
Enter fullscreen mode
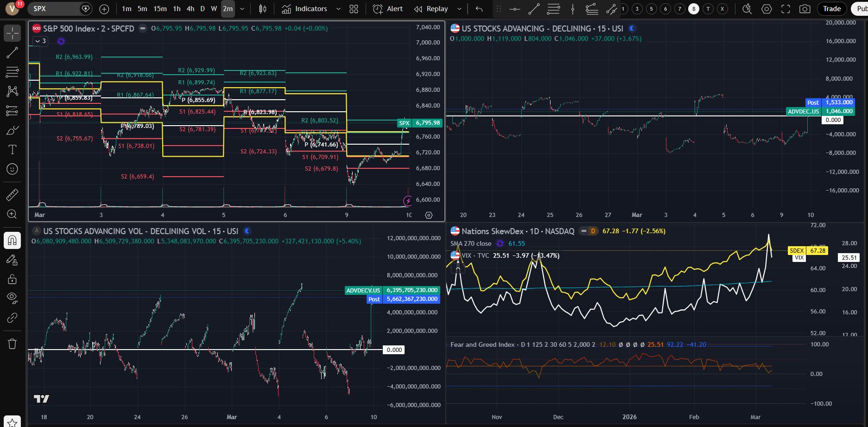tap(786, 9)
